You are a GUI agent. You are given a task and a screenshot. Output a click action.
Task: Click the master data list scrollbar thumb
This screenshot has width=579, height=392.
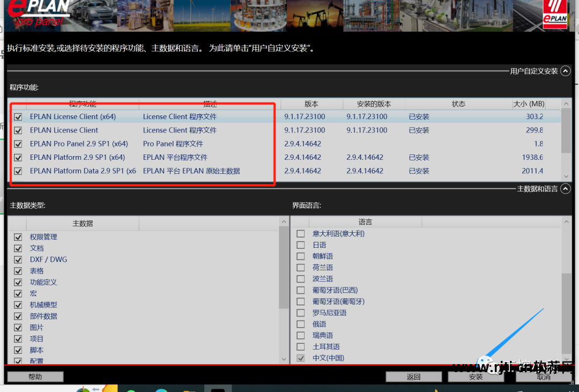pyautogui.click(x=284, y=268)
